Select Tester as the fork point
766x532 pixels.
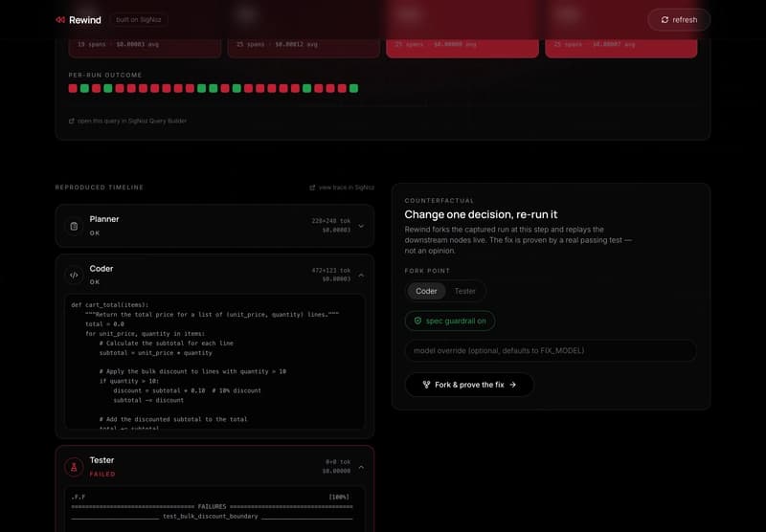pyautogui.click(x=464, y=291)
